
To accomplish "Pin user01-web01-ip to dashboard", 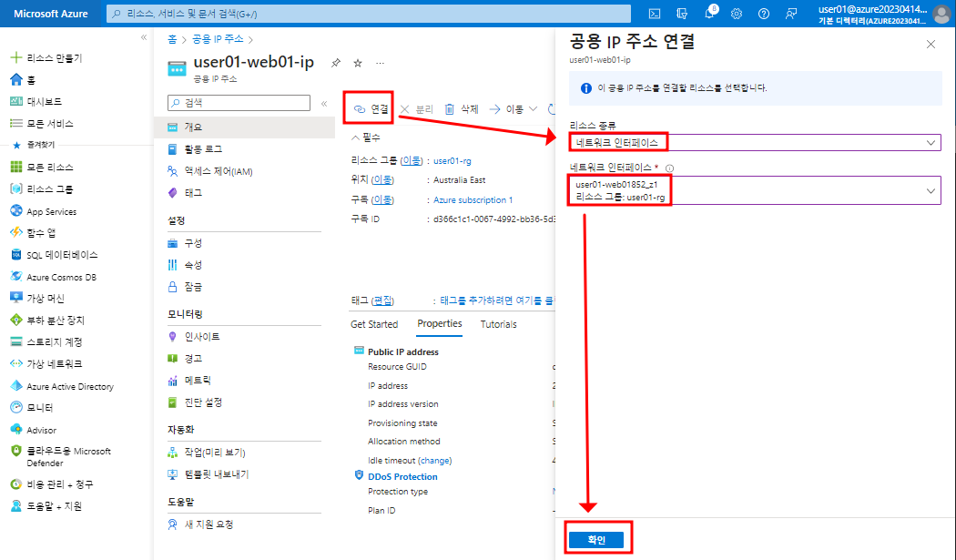I will pyautogui.click(x=336, y=63).
